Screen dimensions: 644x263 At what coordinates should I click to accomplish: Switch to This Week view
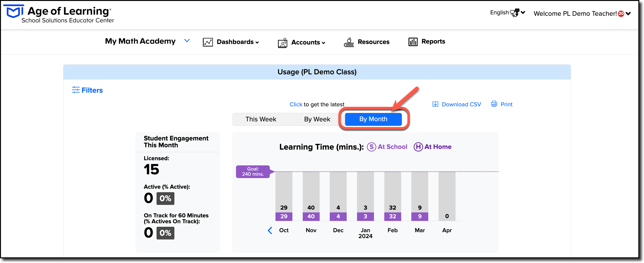tap(261, 119)
